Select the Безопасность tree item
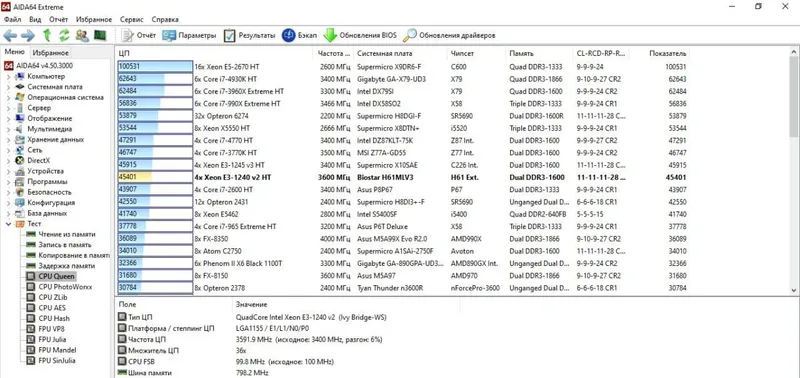Image resolution: width=800 pixels, height=378 pixels. (x=43, y=192)
